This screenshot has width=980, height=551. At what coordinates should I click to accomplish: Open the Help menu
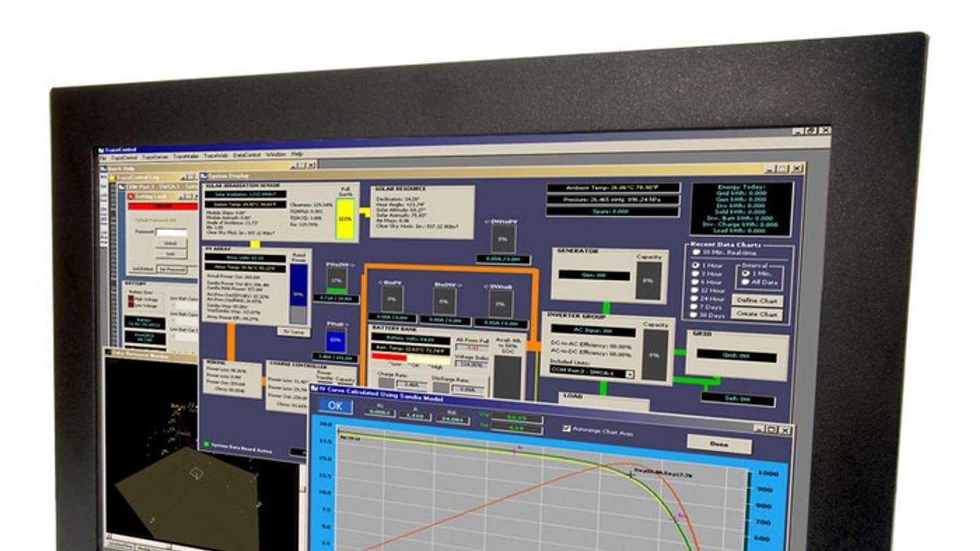(x=297, y=154)
